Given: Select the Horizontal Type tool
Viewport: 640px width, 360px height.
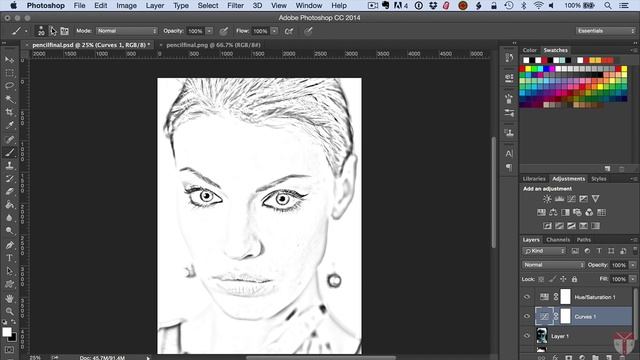Looking at the screenshot, I should tap(9, 258).
